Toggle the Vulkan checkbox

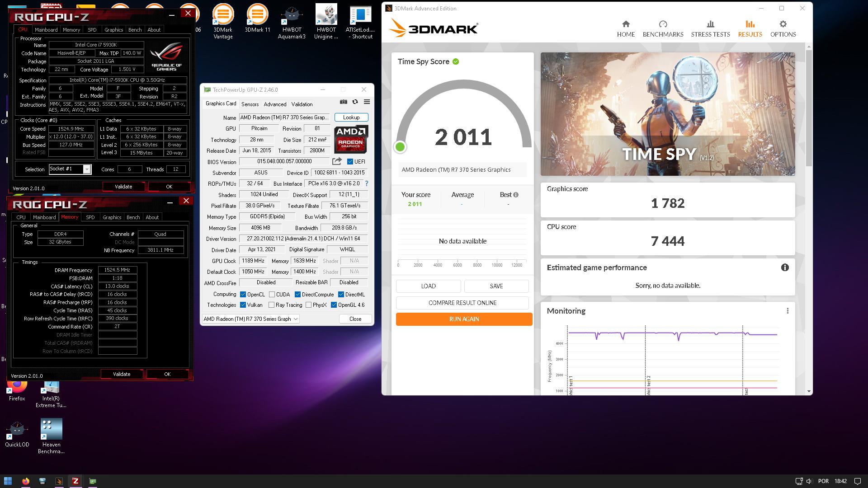(x=243, y=305)
